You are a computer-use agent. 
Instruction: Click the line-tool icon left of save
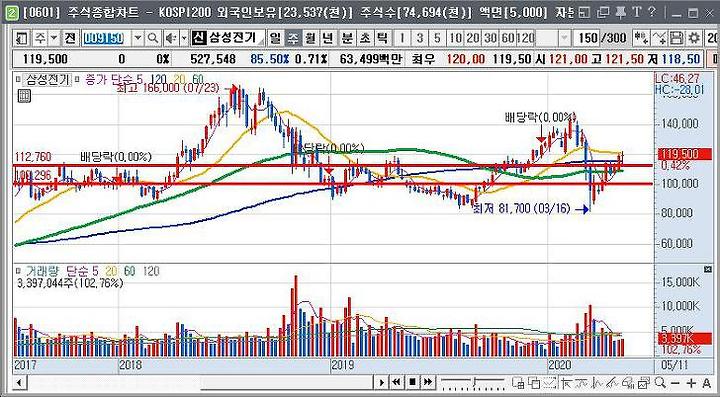point(659,38)
